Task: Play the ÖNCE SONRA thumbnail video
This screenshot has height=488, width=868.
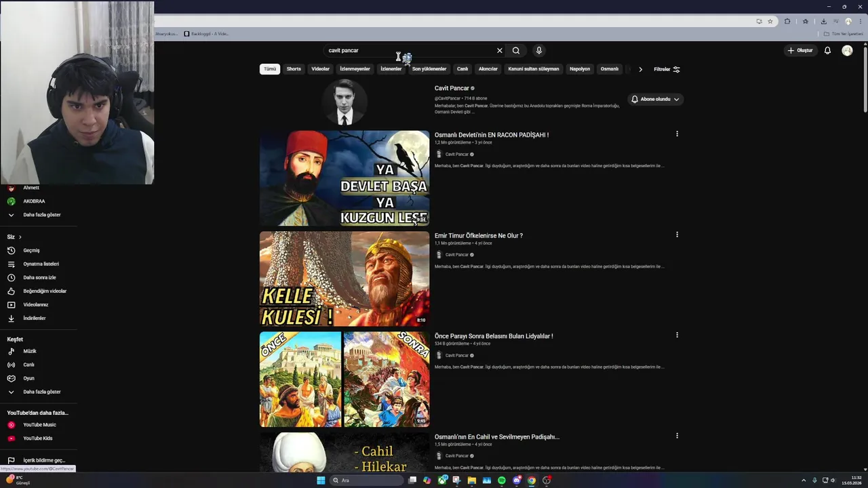Action: click(x=344, y=380)
